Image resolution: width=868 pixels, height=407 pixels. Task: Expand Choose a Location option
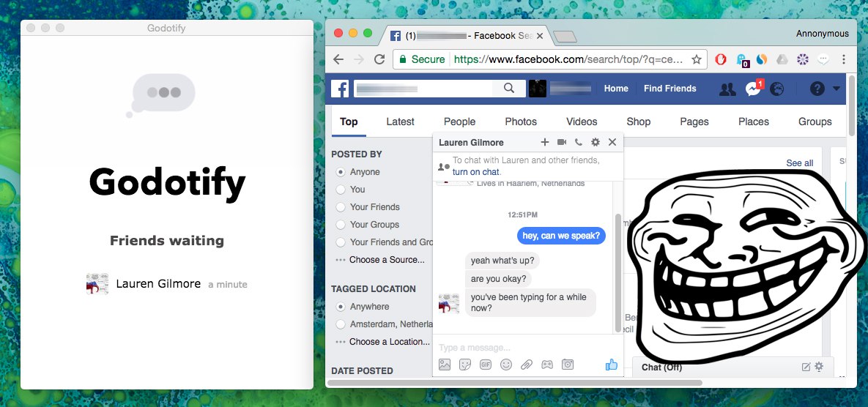point(382,342)
